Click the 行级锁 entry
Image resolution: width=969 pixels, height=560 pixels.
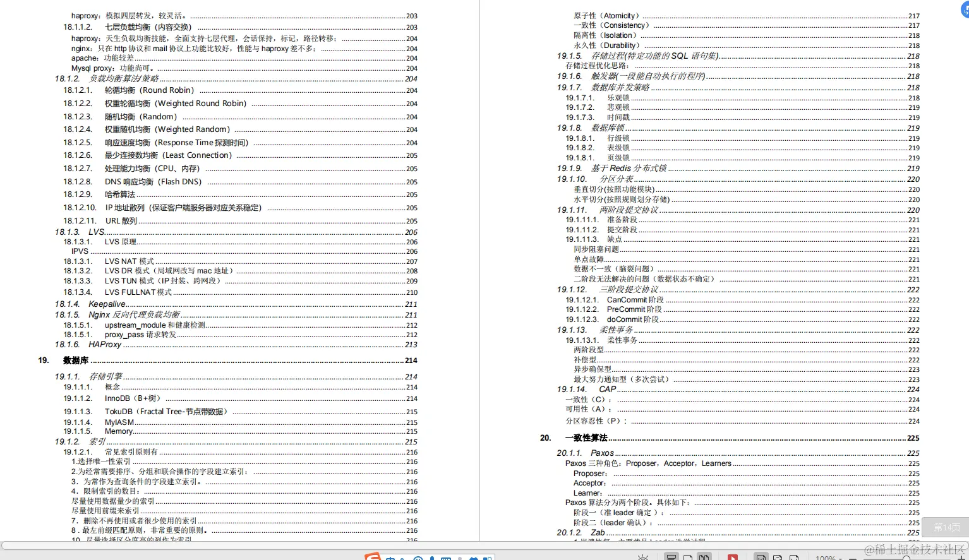point(742,138)
